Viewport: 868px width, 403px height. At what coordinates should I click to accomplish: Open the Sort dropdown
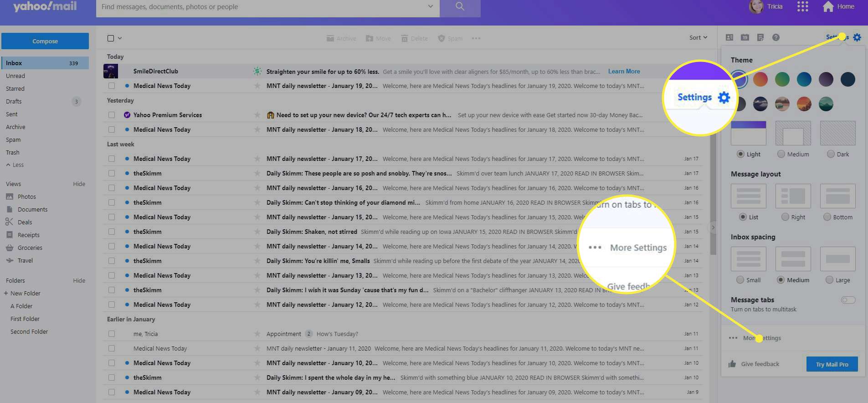[x=698, y=37]
